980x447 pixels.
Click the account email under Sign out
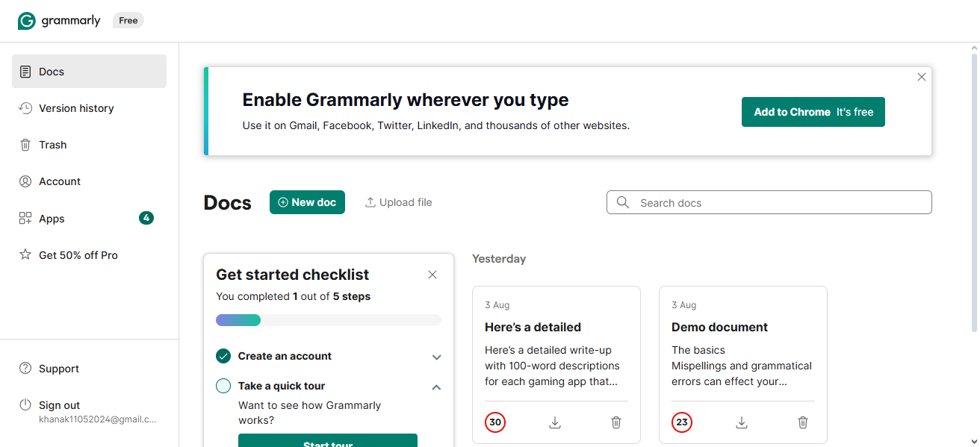98,419
